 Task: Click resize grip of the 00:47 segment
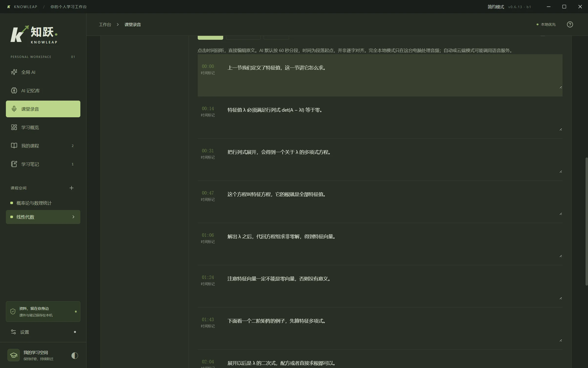[561, 214]
